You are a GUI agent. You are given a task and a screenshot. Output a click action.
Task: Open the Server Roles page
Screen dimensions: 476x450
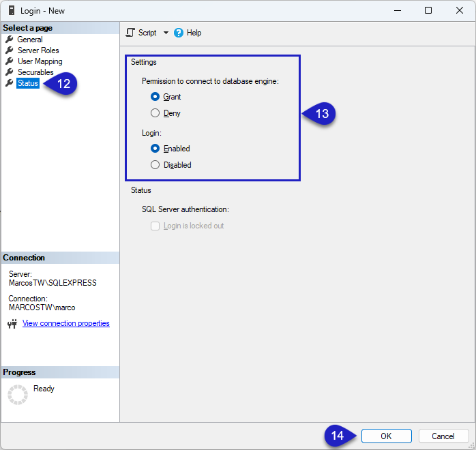38,50
